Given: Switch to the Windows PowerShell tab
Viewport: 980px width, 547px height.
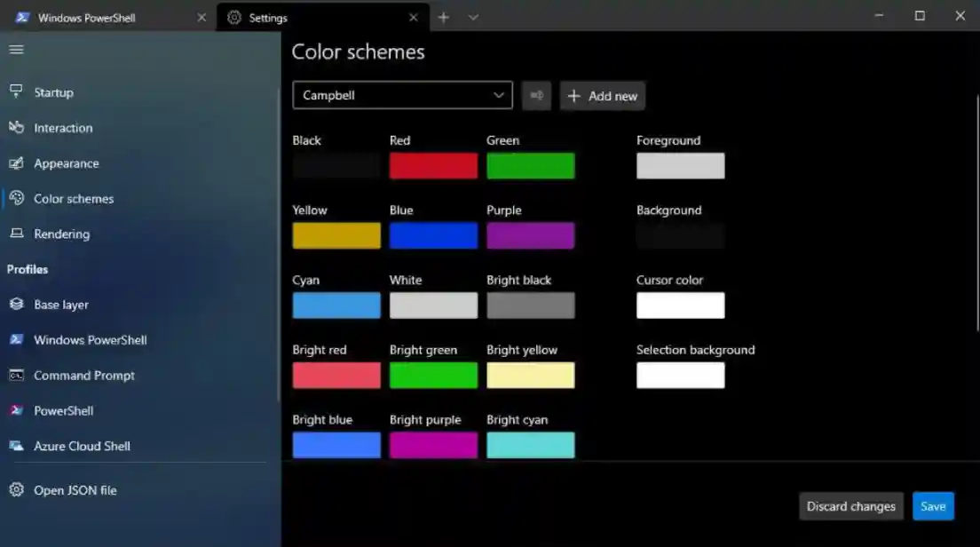Looking at the screenshot, I should click(x=109, y=18).
